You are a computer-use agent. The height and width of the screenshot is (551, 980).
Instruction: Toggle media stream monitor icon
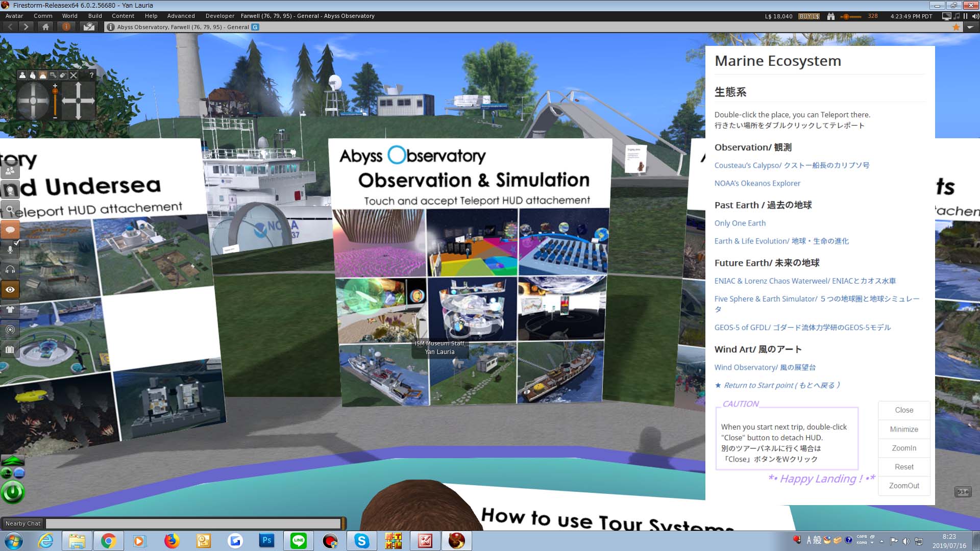tap(946, 16)
